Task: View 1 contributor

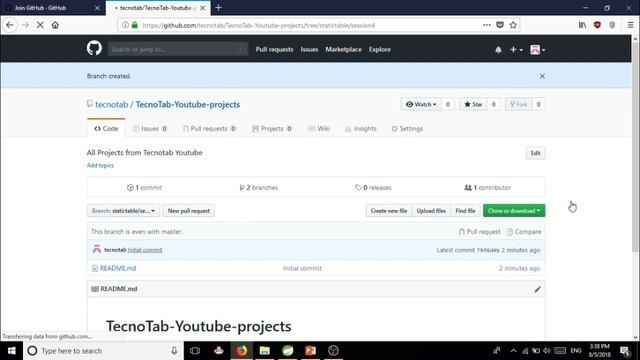Action: 487,188
